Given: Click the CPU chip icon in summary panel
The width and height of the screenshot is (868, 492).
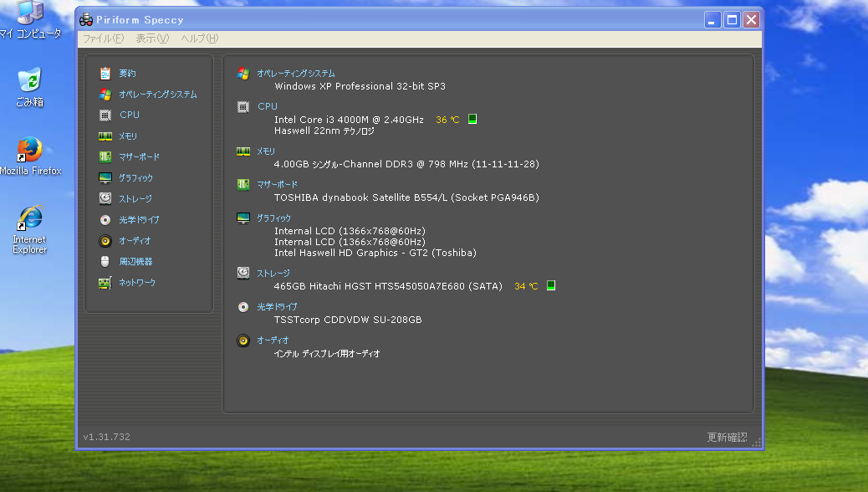Looking at the screenshot, I should (x=243, y=107).
